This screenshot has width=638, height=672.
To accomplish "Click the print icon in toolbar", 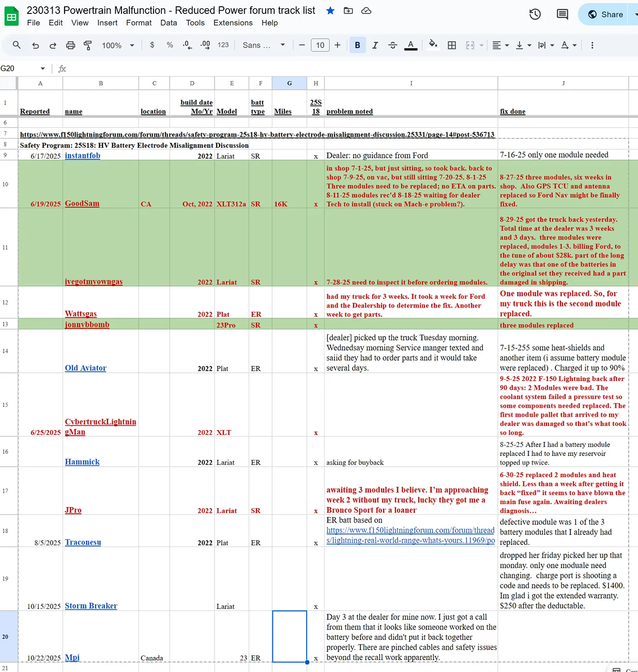I will (x=70, y=45).
